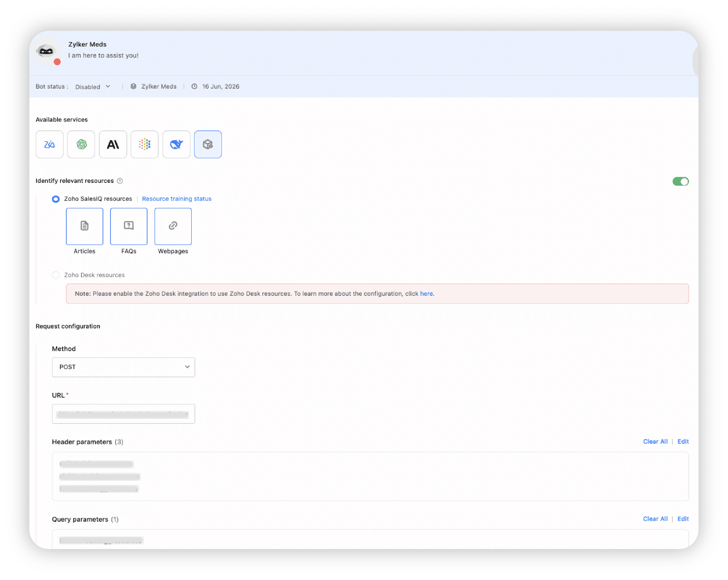Click the 'Query parameters' label
The height and width of the screenshot is (580, 728).
pos(80,519)
